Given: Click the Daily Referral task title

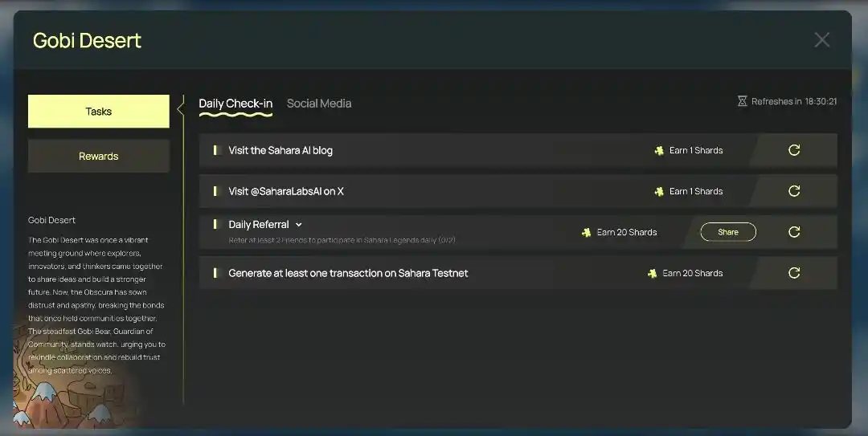Looking at the screenshot, I should click(258, 225).
